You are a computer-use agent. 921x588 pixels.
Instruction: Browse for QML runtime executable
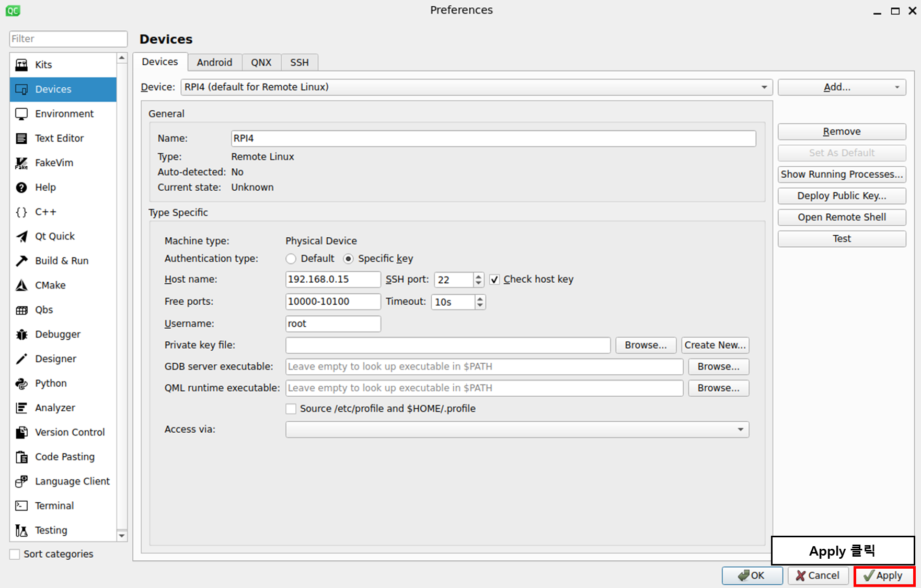(719, 388)
